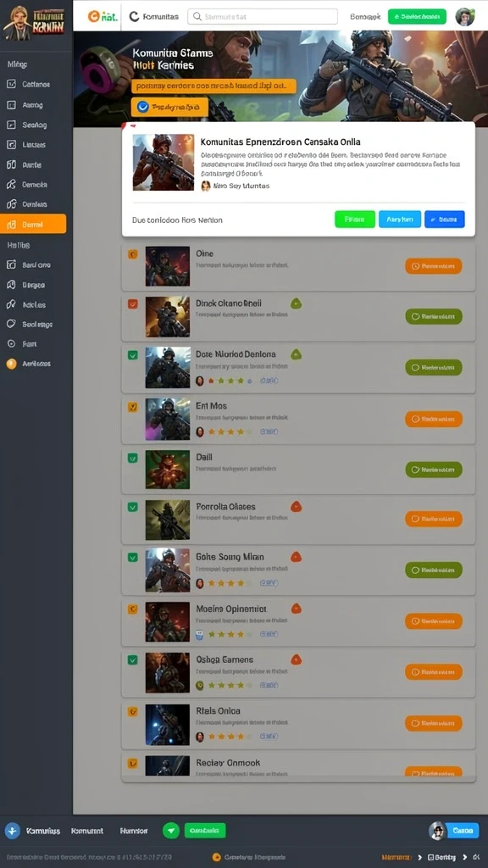
Task: Click the star rating under Enl Mos
Action: point(229,431)
